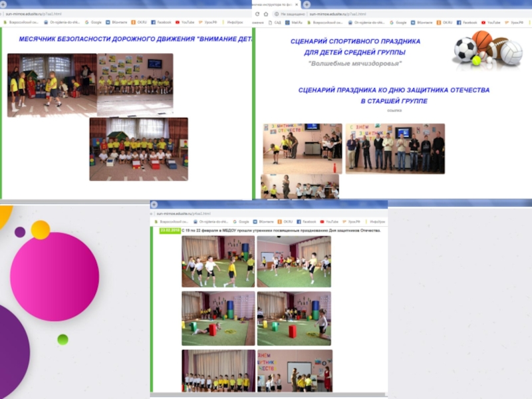Close the active tab in top-right window
Screen dimensions: 532x399
(297, 5)
